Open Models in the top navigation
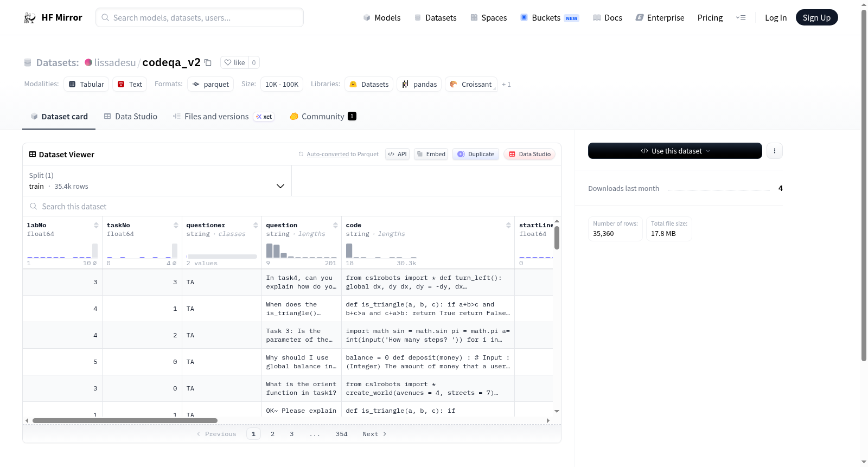 (x=382, y=18)
